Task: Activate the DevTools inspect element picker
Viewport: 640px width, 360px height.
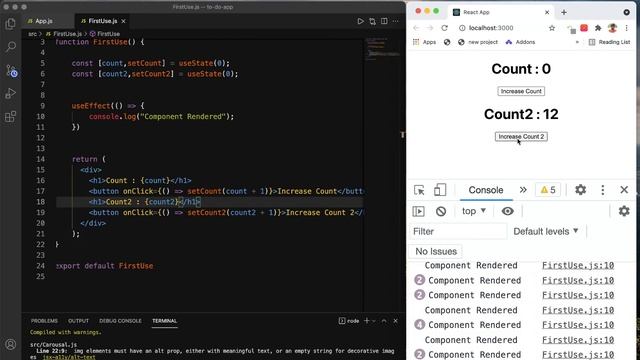Action: point(419,190)
